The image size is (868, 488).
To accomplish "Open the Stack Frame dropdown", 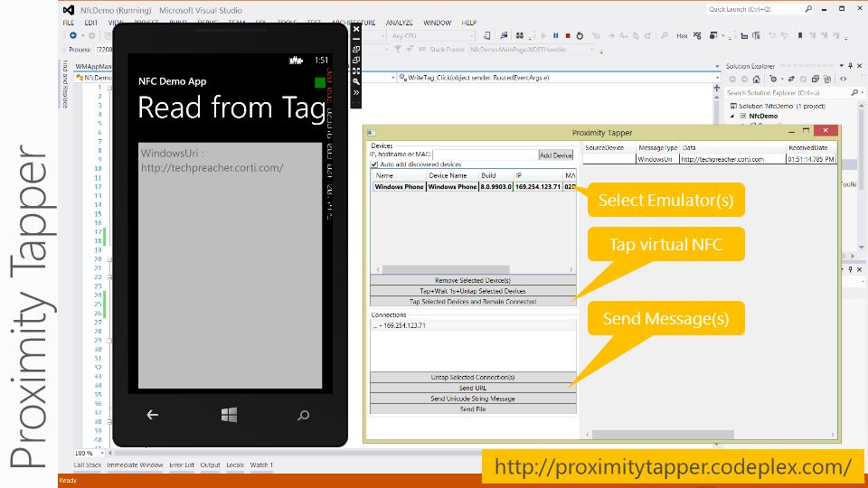I will 591,50.
